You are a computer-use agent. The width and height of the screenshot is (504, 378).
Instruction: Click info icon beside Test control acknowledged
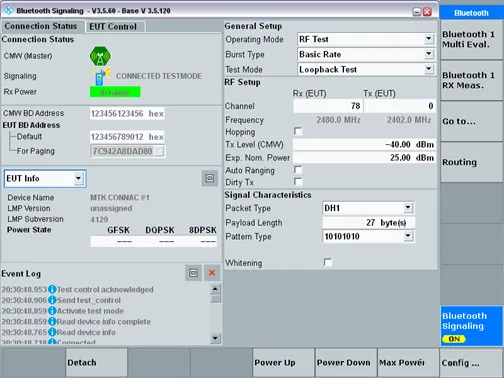coord(52,289)
